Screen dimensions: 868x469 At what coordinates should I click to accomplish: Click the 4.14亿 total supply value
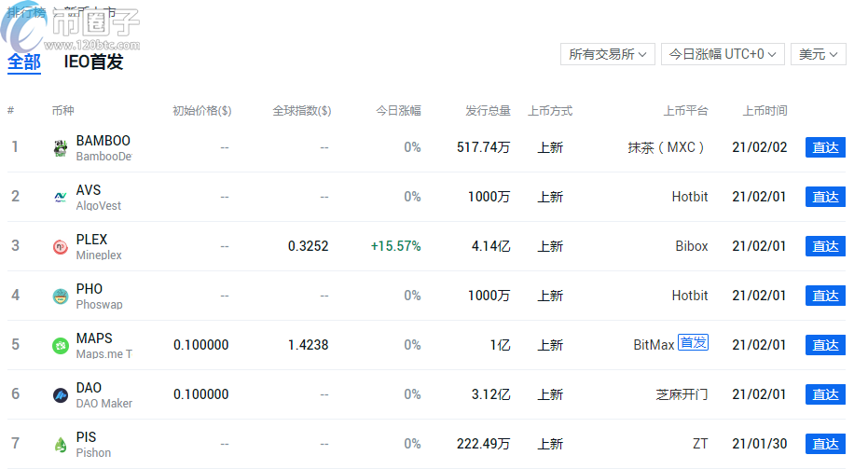(490, 246)
